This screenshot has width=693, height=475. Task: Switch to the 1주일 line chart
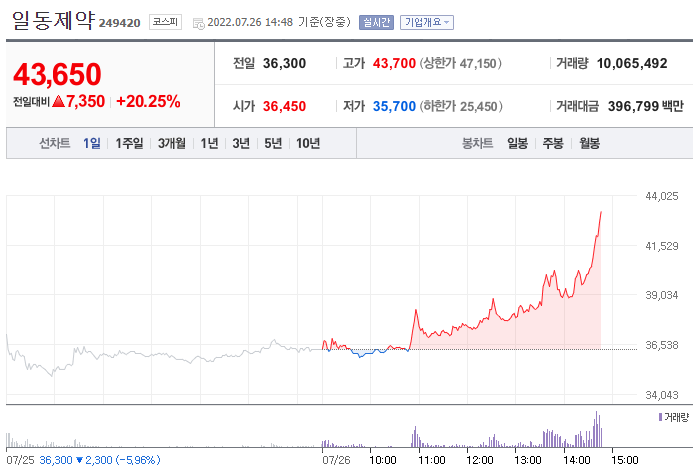click(x=129, y=143)
